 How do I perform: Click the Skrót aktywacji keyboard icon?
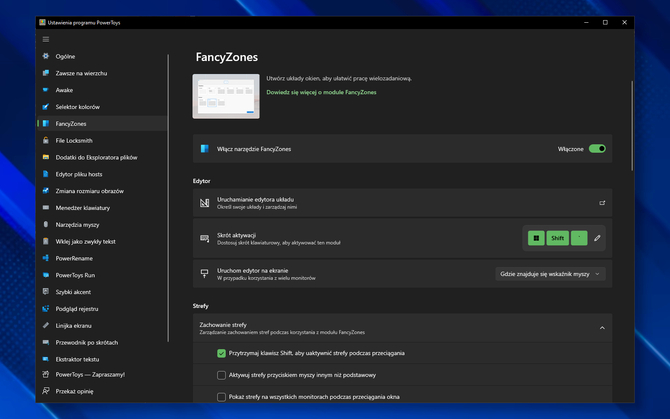click(x=205, y=238)
